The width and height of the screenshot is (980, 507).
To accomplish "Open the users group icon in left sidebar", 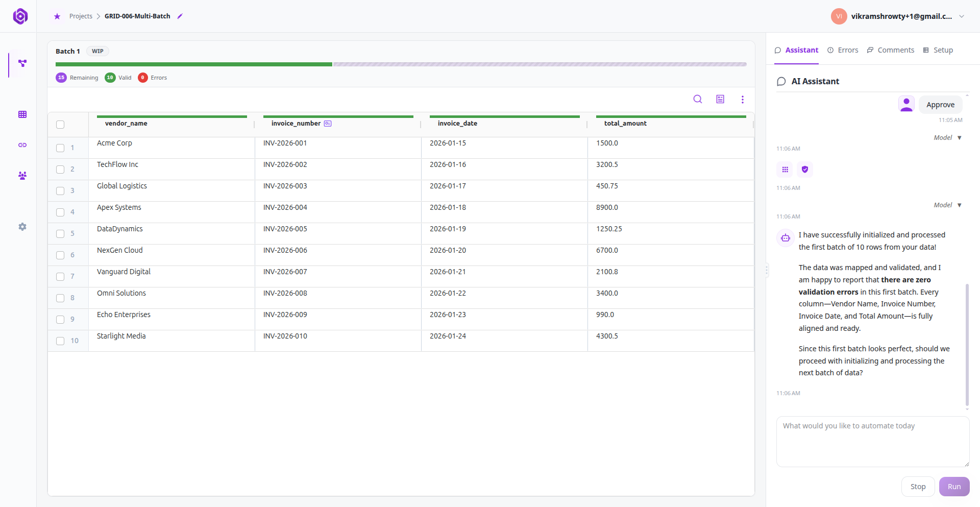I will [x=22, y=176].
